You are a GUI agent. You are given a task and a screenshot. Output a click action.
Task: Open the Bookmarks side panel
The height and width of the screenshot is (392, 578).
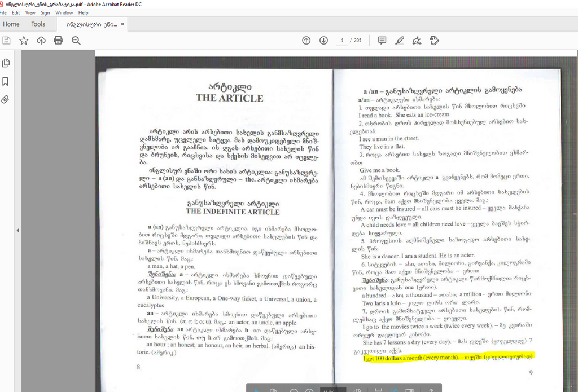point(6,81)
